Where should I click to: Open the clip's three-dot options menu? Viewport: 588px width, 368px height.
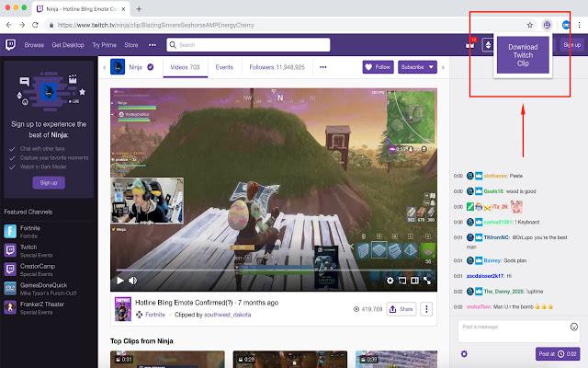[x=426, y=309]
